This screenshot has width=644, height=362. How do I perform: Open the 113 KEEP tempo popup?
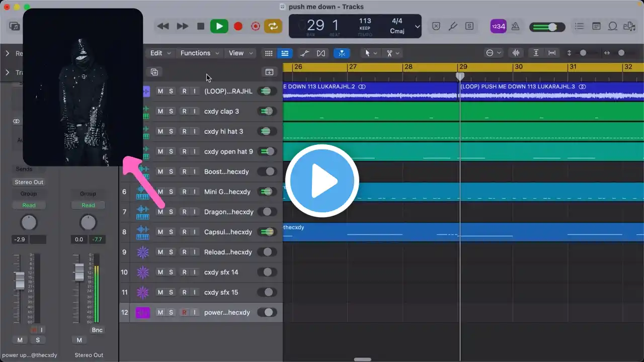[365, 25]
